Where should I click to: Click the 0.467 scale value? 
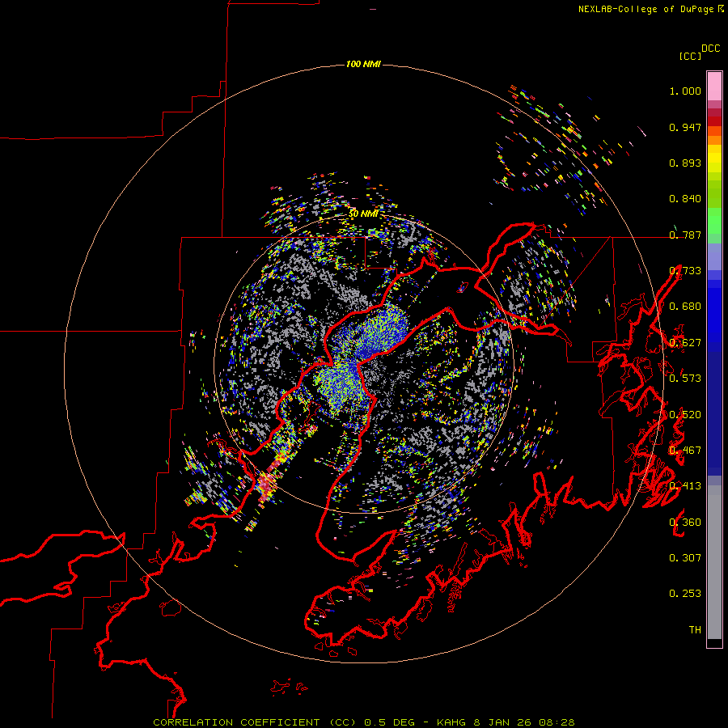[685, 451]
